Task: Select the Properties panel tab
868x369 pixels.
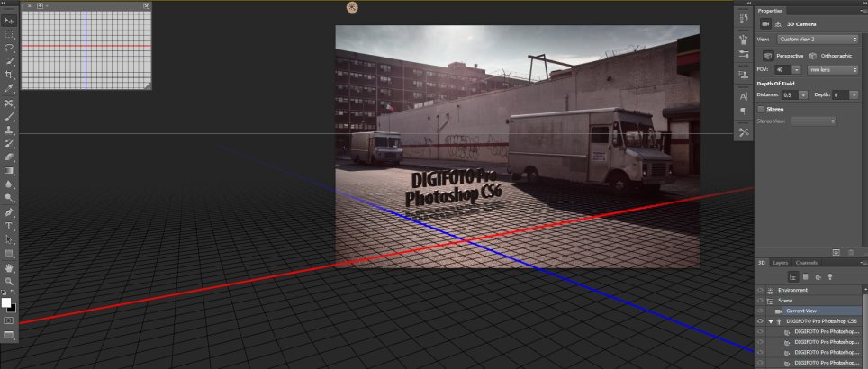Action: 771,11
